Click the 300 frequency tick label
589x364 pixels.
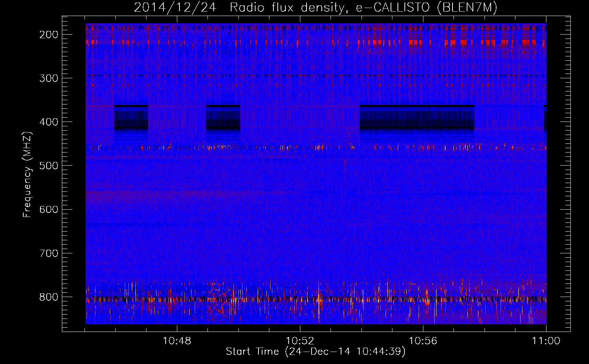click(48, 78)
